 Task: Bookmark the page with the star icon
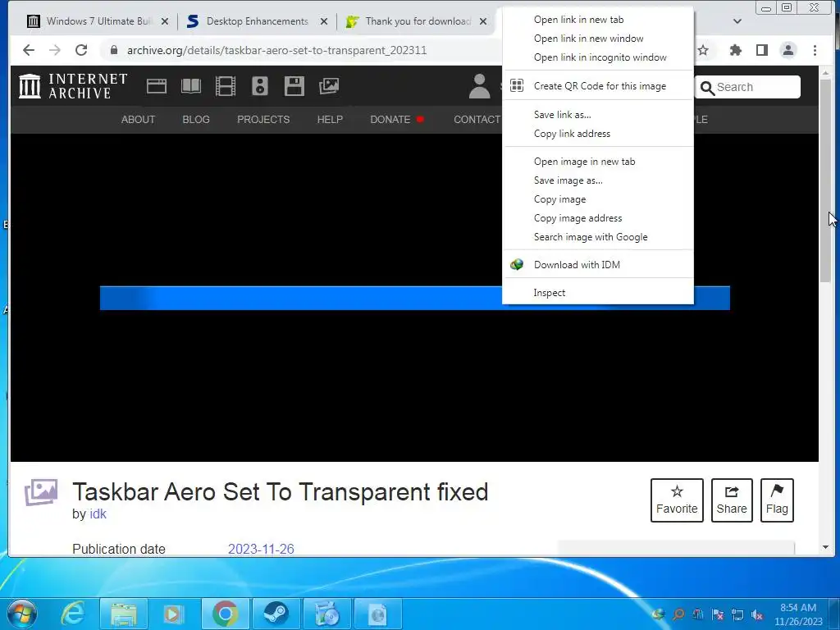[703, 50]
